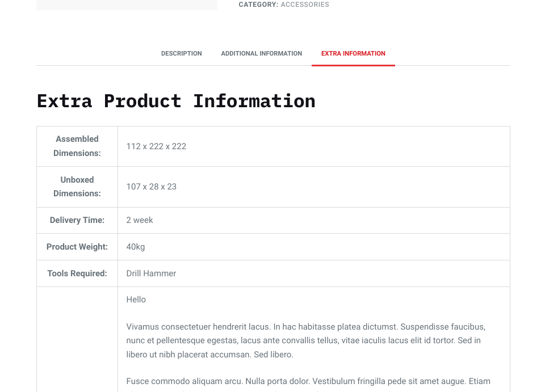The height and width of the screenshot is (392, 541).
Task: Click the 112 x 222 x 222 value
Action: (156, 146)
